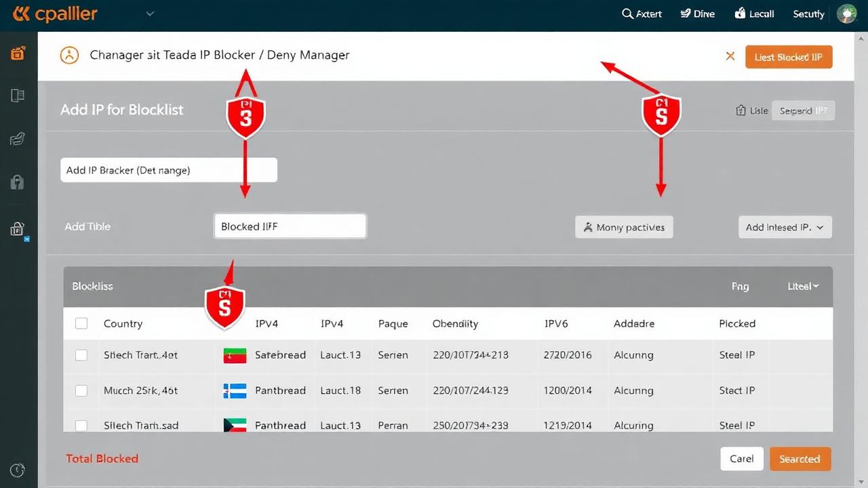Click orange sidebar icon at top
The height and width of the screenshot is (488, 868).
(x=18, y=52)
